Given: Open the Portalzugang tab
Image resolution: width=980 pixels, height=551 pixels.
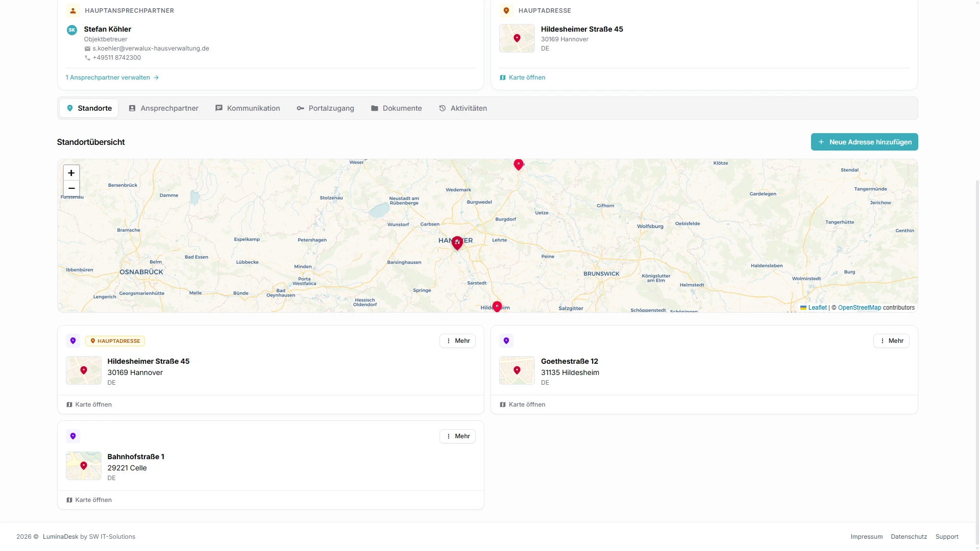Looking at the screenshot, I should coord(325,108).
